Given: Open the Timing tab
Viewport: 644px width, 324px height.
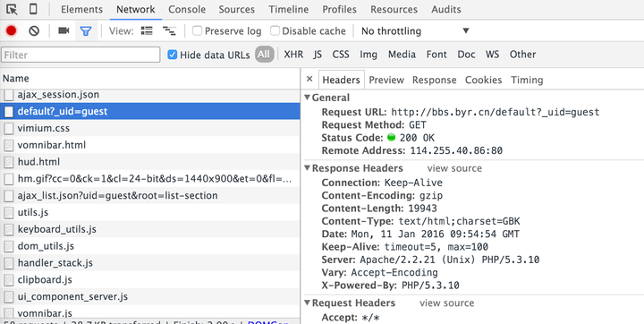Looking at the screenshot, I should 527,80.
